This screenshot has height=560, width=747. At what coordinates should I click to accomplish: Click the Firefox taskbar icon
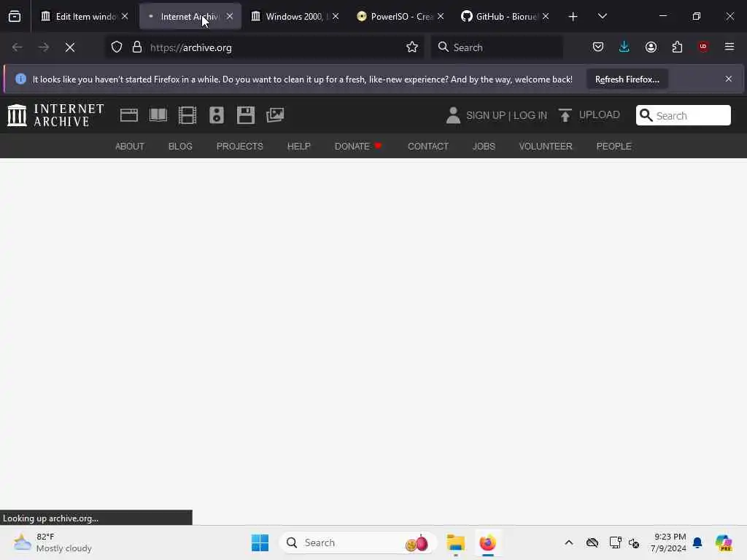[x=488, y=542]
